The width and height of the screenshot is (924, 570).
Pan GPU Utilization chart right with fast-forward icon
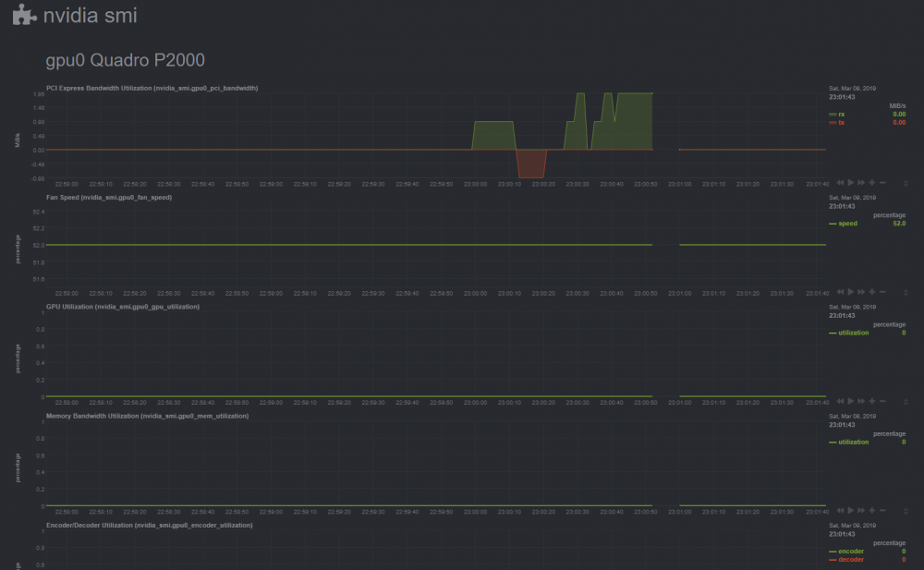[x=861, y=401]
